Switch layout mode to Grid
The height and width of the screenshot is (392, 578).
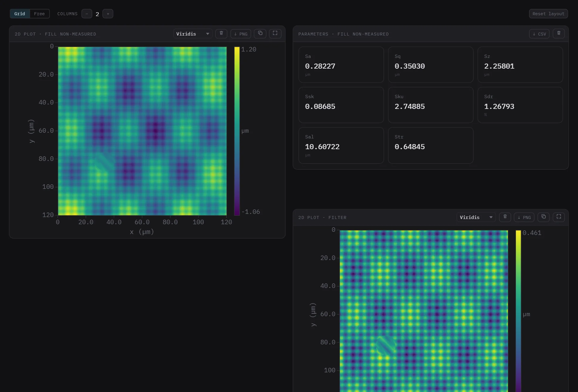coord(20,14)
